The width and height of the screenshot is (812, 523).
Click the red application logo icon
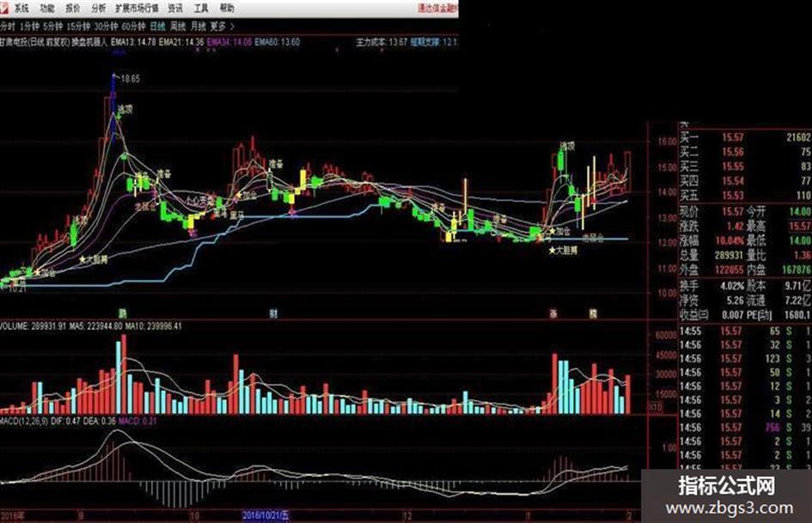point(4,8)
